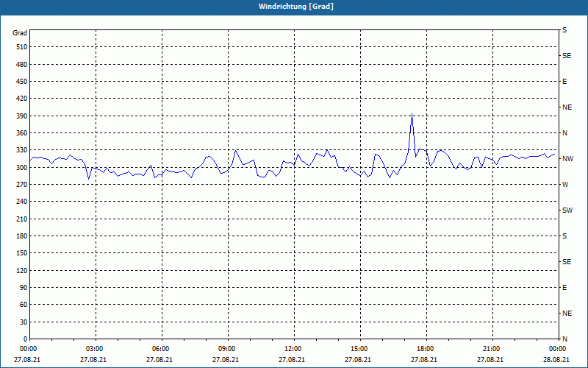
Task: Select the 09:00 time label
Action: 226,349
